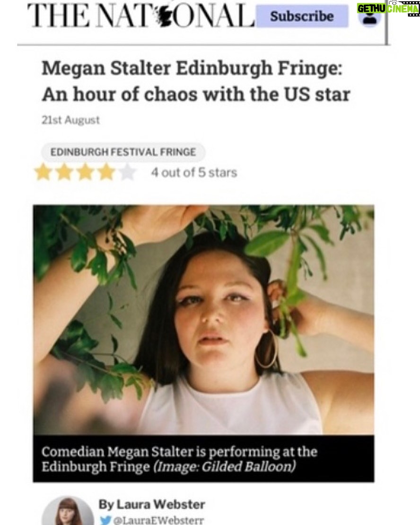
Task: Click the empty grey fifth star
Action: (x=127, y=173)
